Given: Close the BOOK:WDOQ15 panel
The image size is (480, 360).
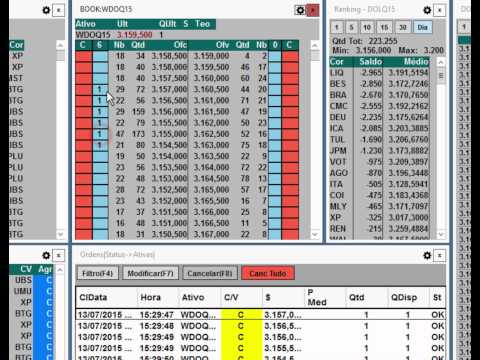Looking at the screenshot, I should point(313,10).
